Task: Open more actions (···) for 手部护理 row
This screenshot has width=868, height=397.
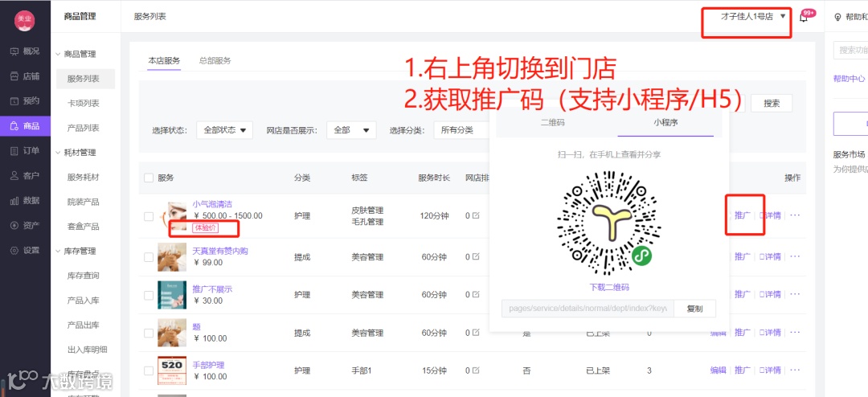Action: (795, 370)
